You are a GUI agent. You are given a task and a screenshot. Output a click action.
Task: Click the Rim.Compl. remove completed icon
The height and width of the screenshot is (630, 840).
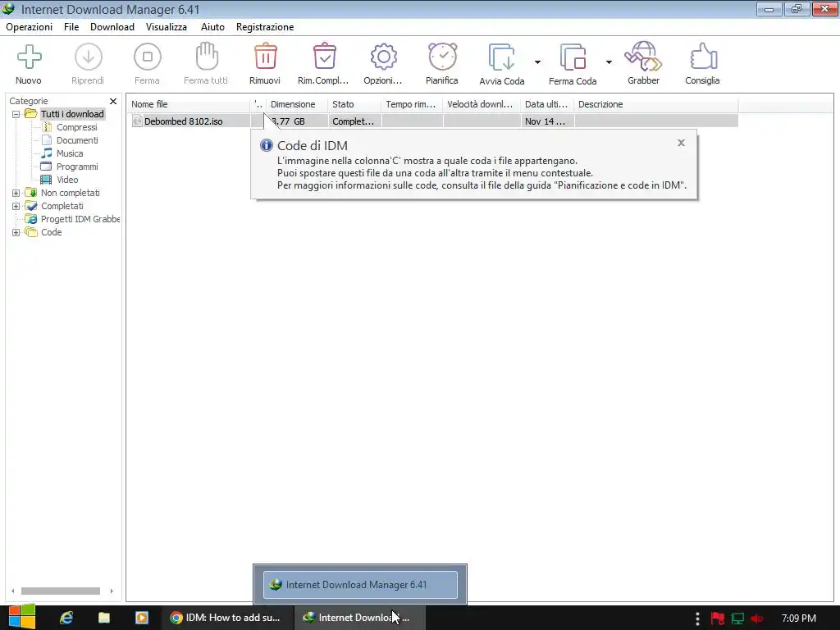click(324, 57)
